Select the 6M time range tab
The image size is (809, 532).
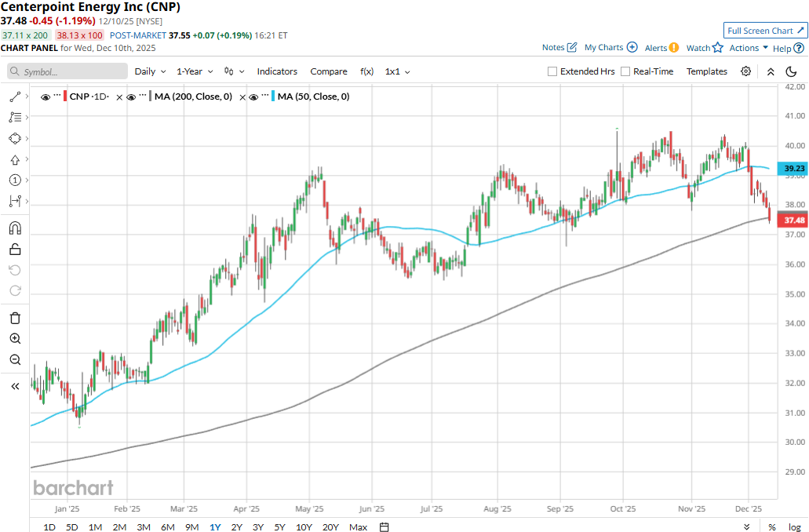[x=168, y=527]
